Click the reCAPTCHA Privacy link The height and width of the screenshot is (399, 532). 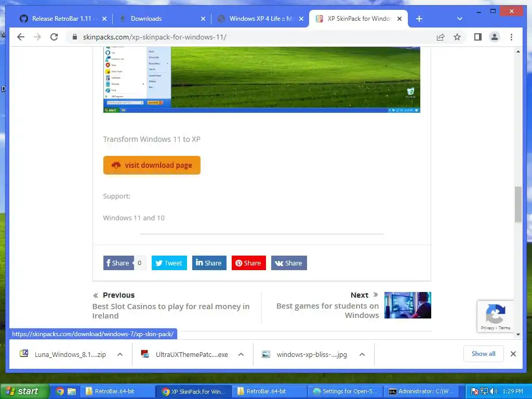[487, 328]
